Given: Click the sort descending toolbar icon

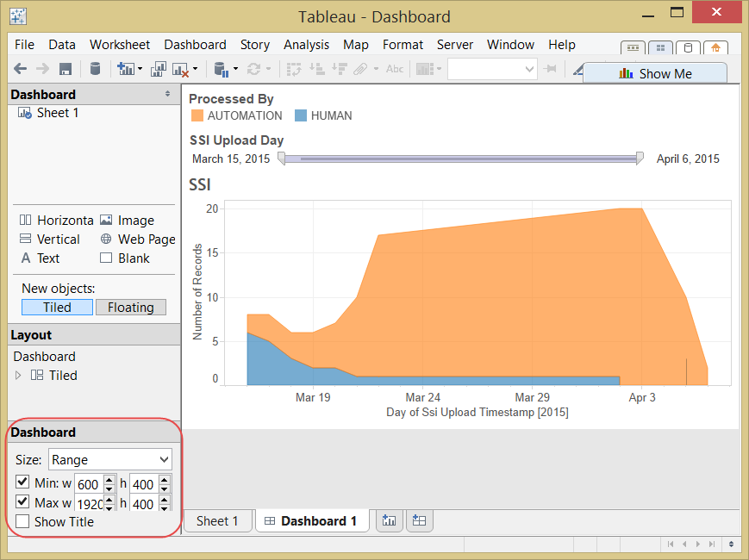Looking at the screenshot, I should coord(339,69).
